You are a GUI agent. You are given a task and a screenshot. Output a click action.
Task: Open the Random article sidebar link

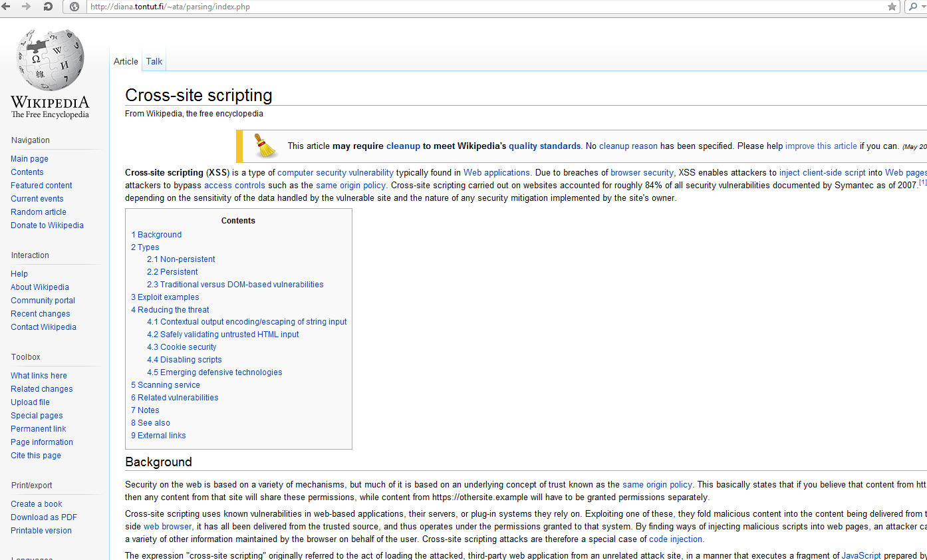click(x=39, y=212)
